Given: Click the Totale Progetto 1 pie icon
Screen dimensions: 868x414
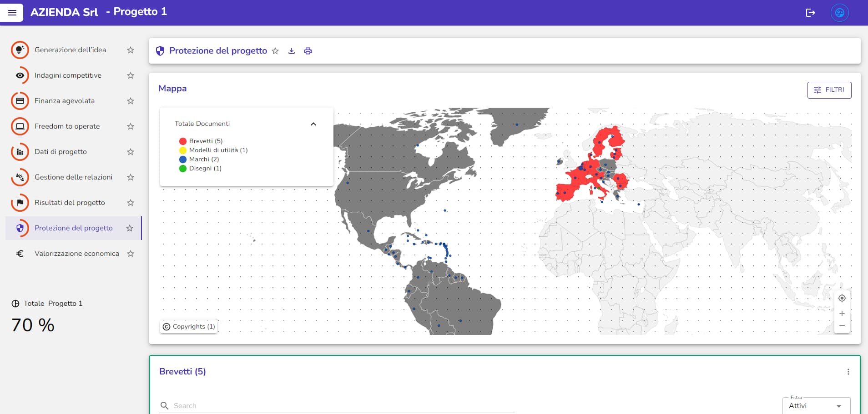Looking at the screenshot, I should pos(15,304).
